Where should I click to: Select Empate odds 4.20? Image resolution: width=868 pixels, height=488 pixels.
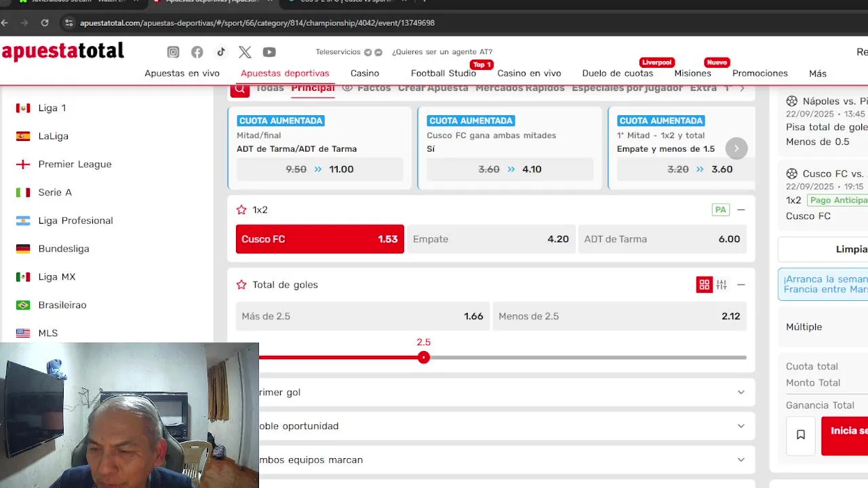[492, 239]
